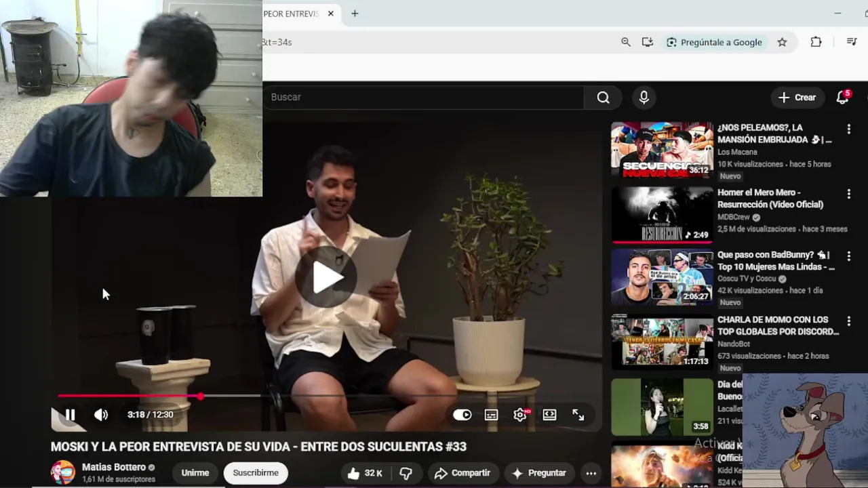Minimize the browser window
This screenshot has height=488, width=868.
point(837,14)
